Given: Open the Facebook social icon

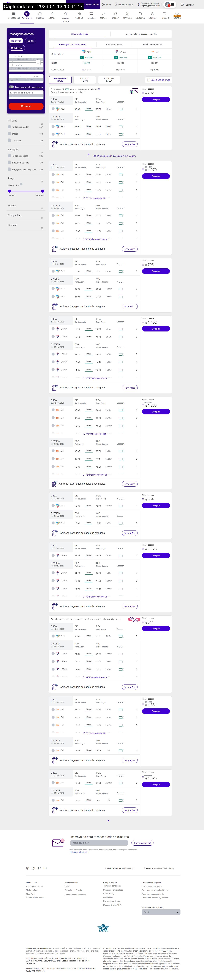Looking at the screenshot, I should pyautogui.click(x=27, y=868).
